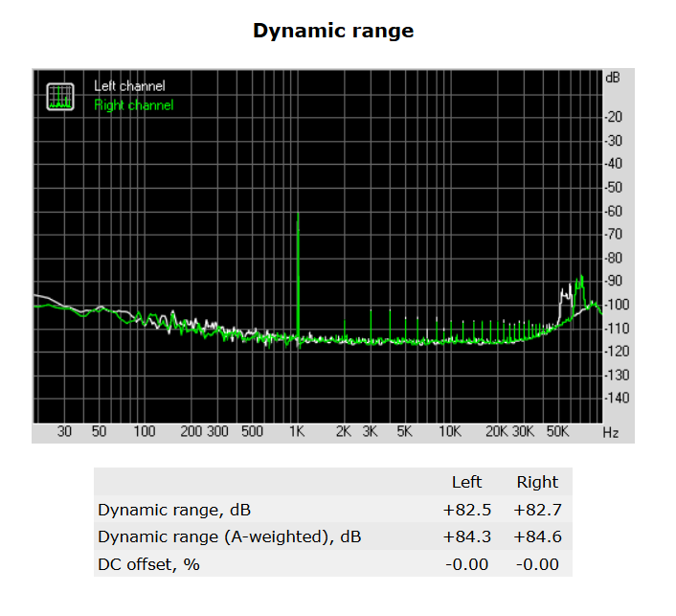Image resolution: width=676 pixels, height=616 pixels.
Task: Click the 'Dynamic range, dB' row label
Action: (x=174, y=510)
